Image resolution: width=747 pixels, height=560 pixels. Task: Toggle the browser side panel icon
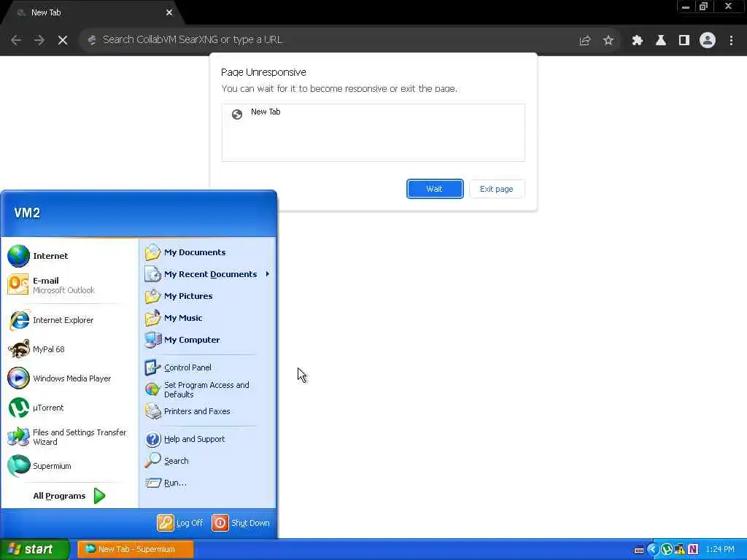[x=684, y=41]
